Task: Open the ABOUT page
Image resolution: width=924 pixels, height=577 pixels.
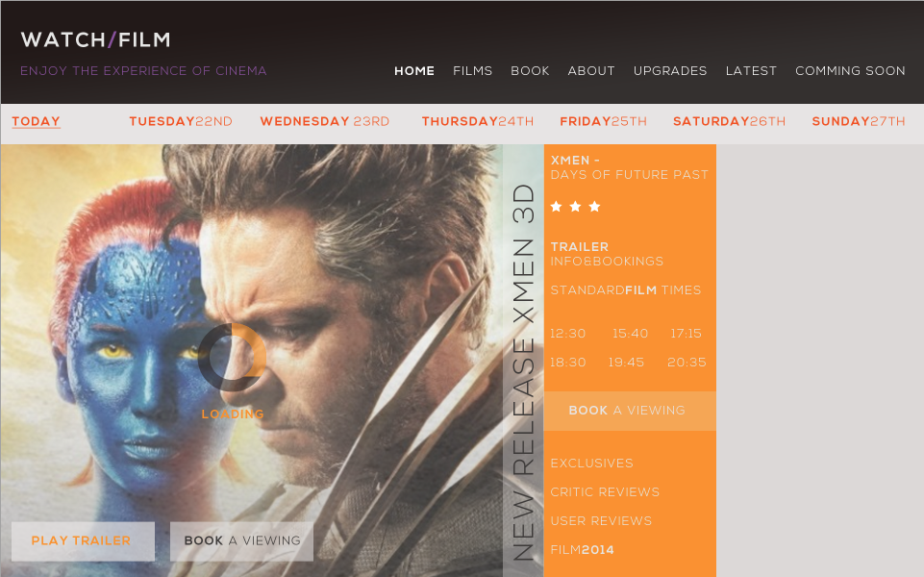Action: [591, 71]
